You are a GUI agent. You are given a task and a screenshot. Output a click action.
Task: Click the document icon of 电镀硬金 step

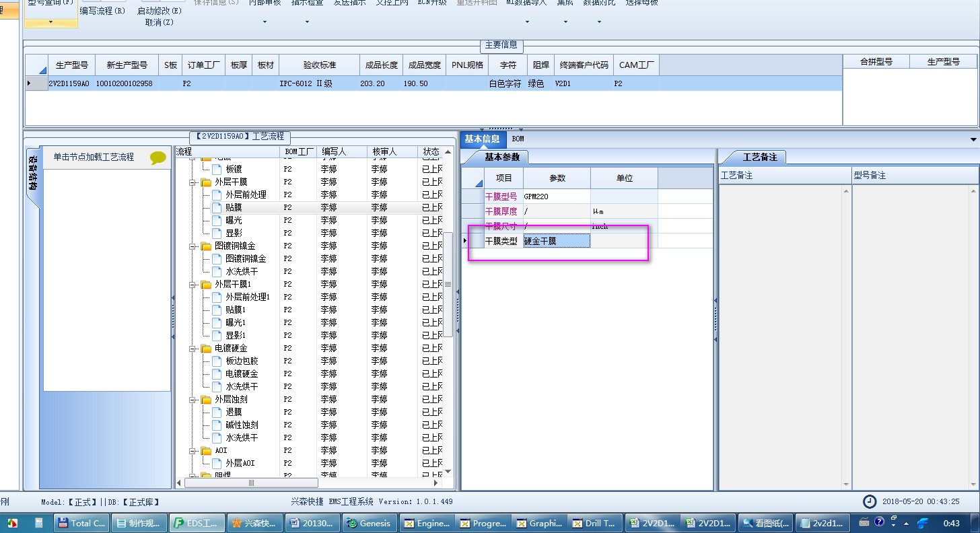[217, 374]
